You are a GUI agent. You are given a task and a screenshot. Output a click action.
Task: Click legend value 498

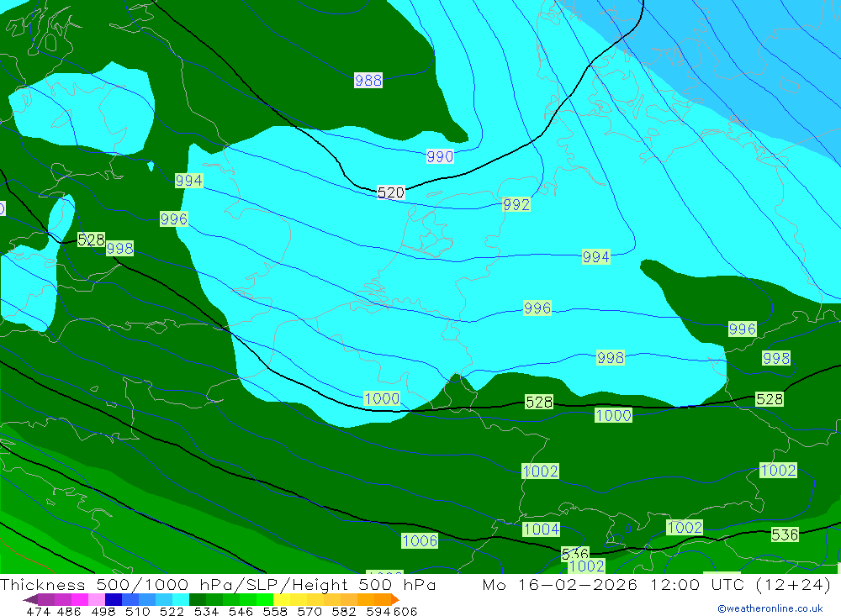[103, 611]
